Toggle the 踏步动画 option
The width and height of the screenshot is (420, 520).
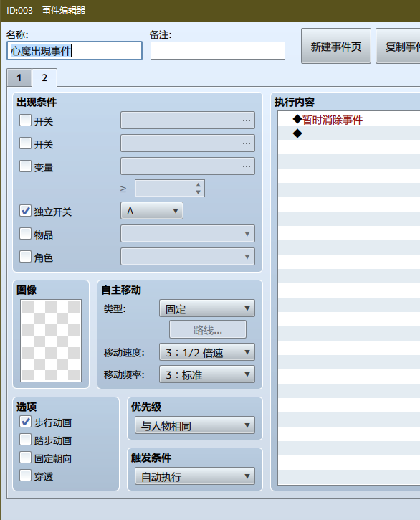click(26, 440)
